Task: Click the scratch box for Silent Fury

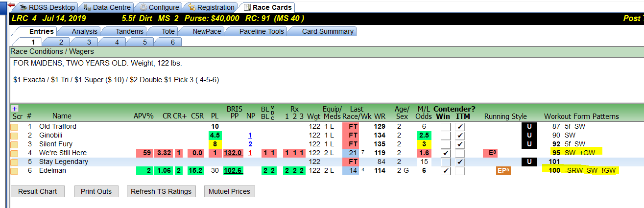Action: click(15, 144)
